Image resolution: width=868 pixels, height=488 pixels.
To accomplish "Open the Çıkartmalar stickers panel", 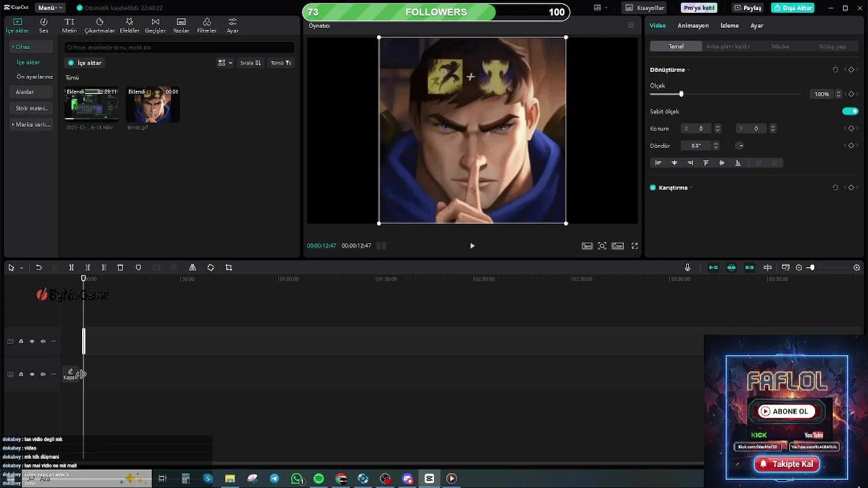I will tap(100, 26).
